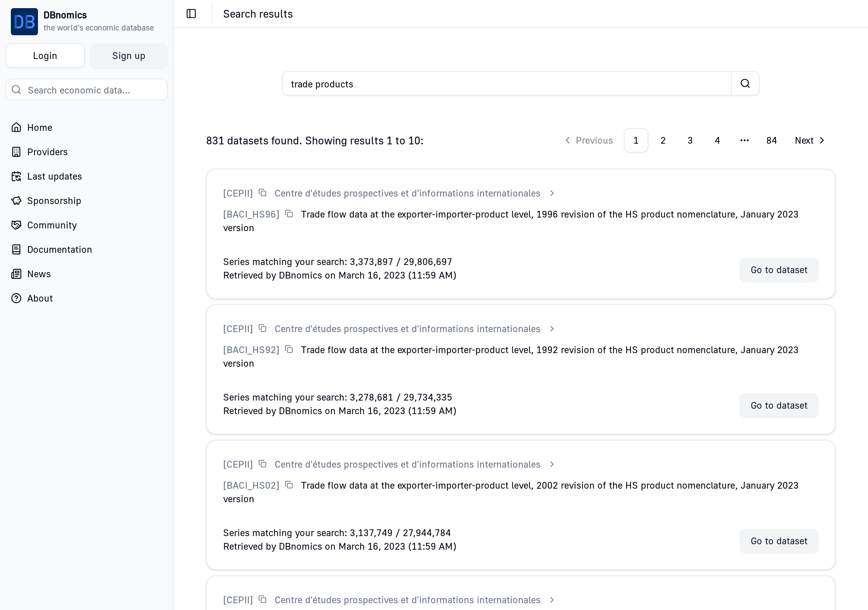The image size is (868, 610).
Task: Click the About question mark icon
Action: pos(16,298)
